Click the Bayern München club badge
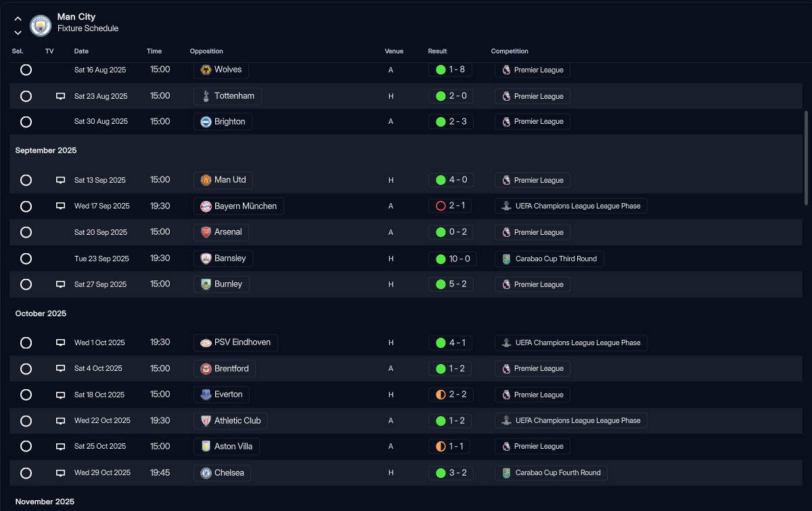Viewport: 812px width, 511px height. click(x=206, y=206)
